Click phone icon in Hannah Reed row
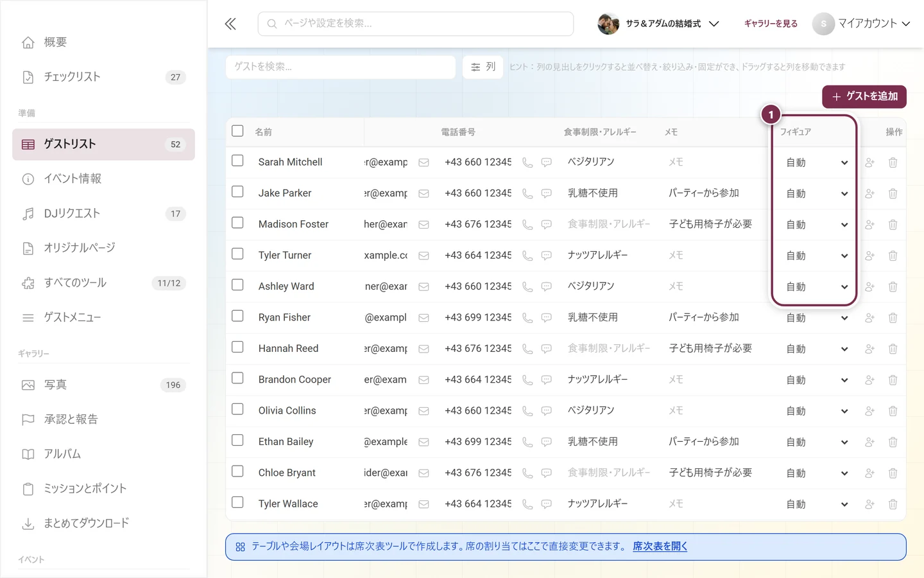 [x=527, y=349]
